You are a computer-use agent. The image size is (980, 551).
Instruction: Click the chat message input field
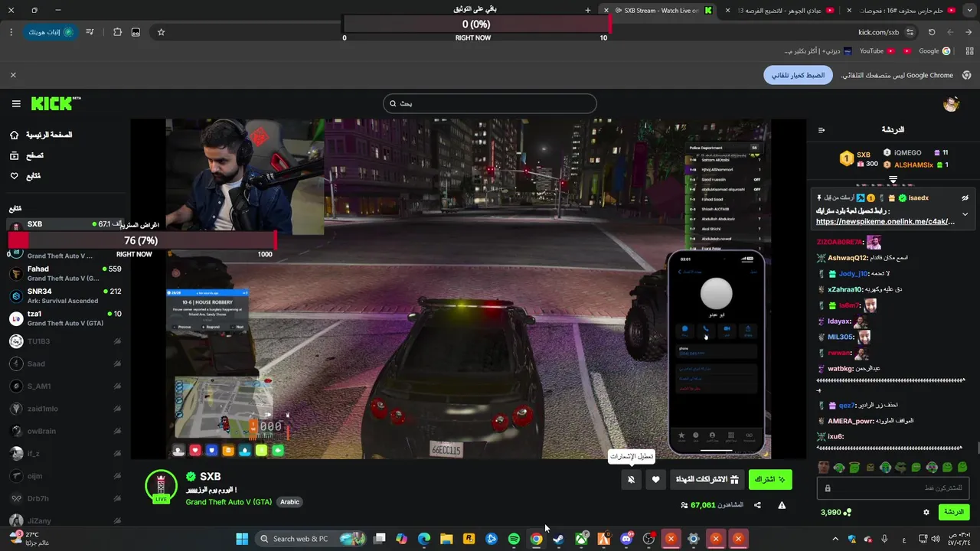893,487
